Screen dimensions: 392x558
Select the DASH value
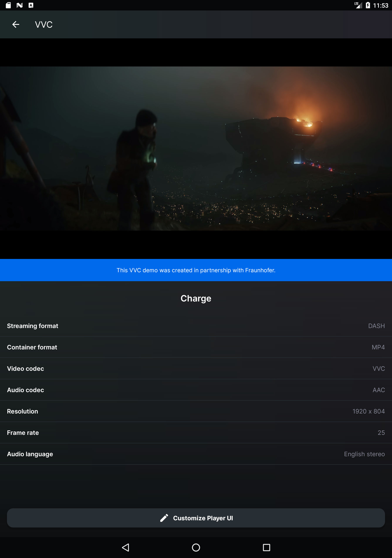(377, 326)
